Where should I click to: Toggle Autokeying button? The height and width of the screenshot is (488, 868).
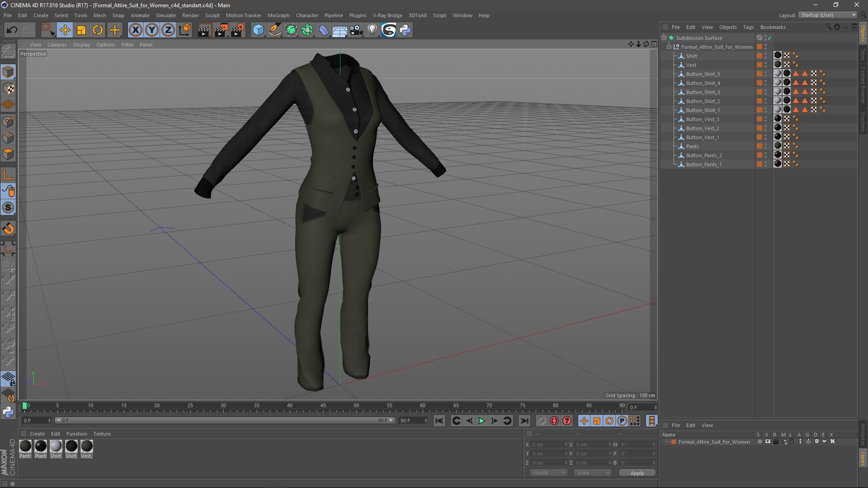554,421
